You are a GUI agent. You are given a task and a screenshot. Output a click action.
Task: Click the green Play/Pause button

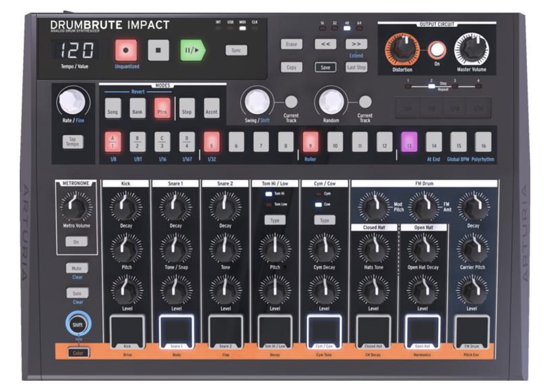192,50
